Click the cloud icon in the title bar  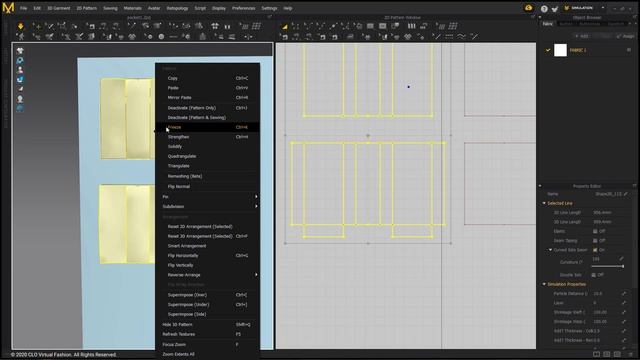(529, 8)
